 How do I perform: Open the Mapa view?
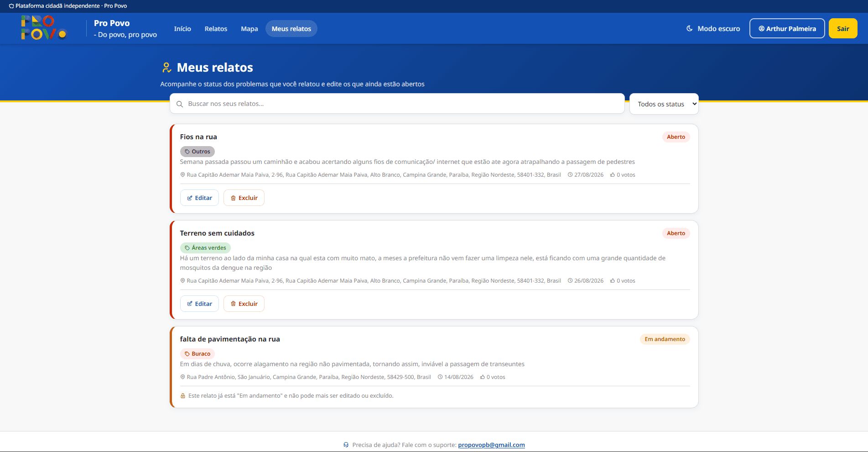click(x=249, y=29)
